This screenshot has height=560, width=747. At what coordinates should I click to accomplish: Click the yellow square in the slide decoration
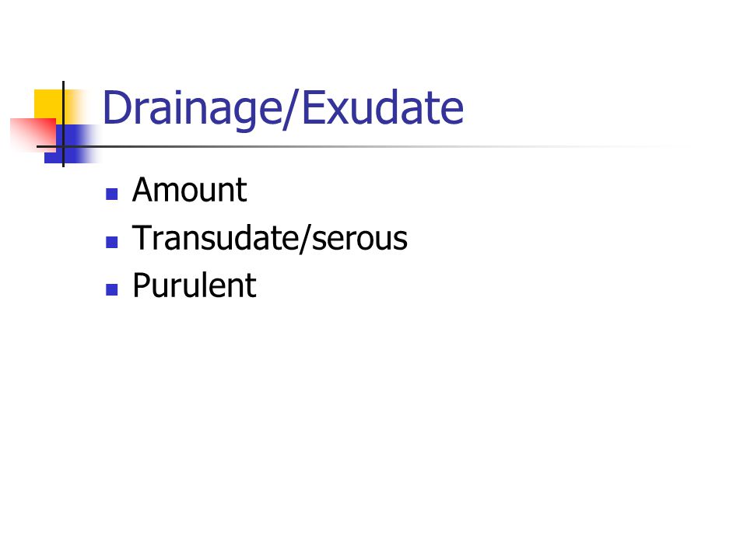pyautogui.click(x=47, y=105)
